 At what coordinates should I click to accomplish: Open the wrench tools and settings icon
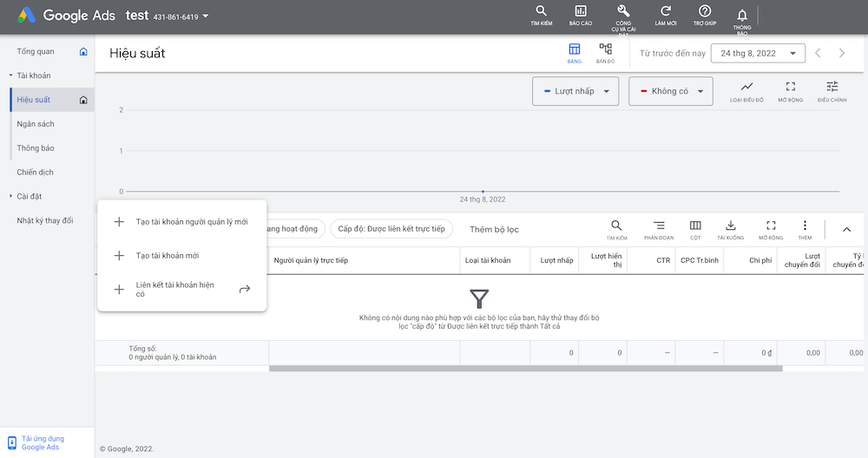pos(622,15)
